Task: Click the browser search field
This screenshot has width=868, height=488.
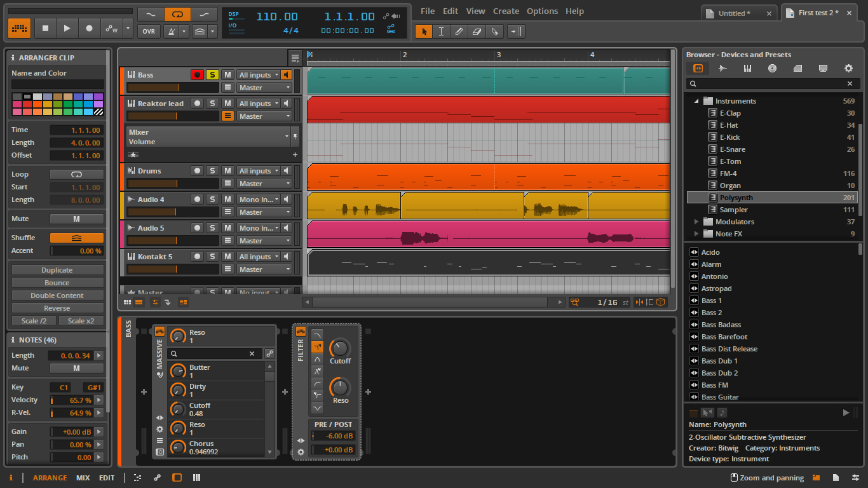Action: click(763, 83)
